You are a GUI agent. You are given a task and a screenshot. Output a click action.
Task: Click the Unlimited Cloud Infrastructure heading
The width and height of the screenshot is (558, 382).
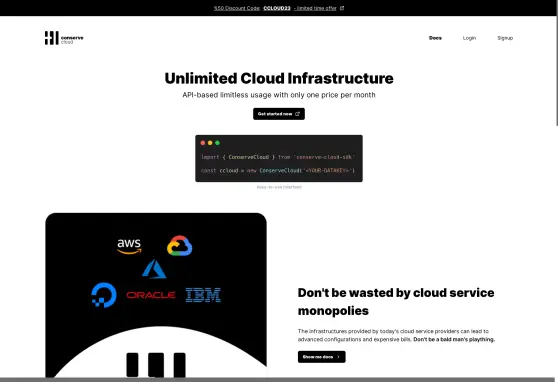(279, 78)
